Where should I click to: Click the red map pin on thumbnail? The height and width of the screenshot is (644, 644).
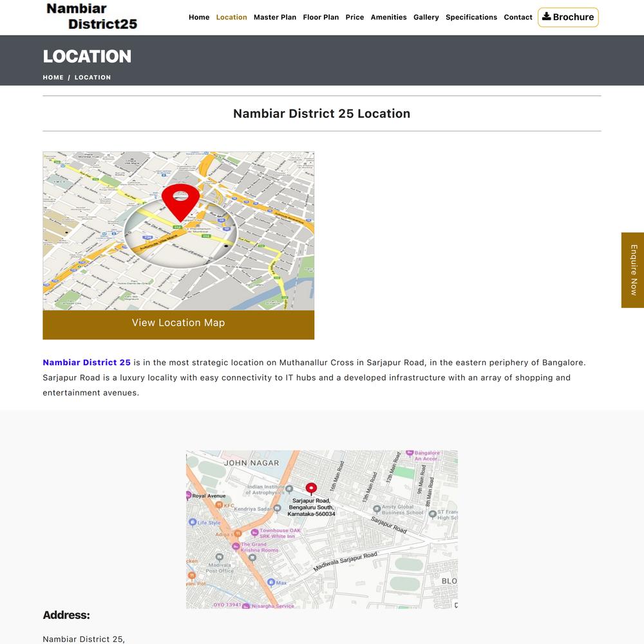(180, 202)
